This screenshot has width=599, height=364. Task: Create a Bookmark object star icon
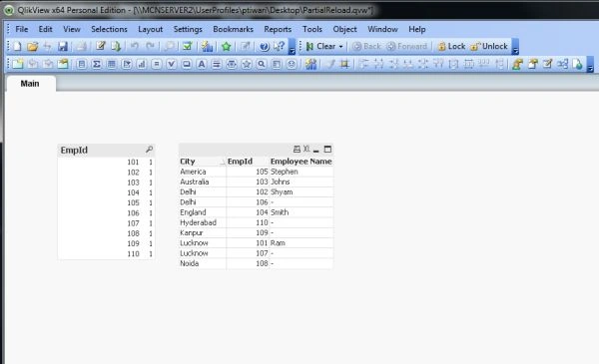(x=247, y=64)
